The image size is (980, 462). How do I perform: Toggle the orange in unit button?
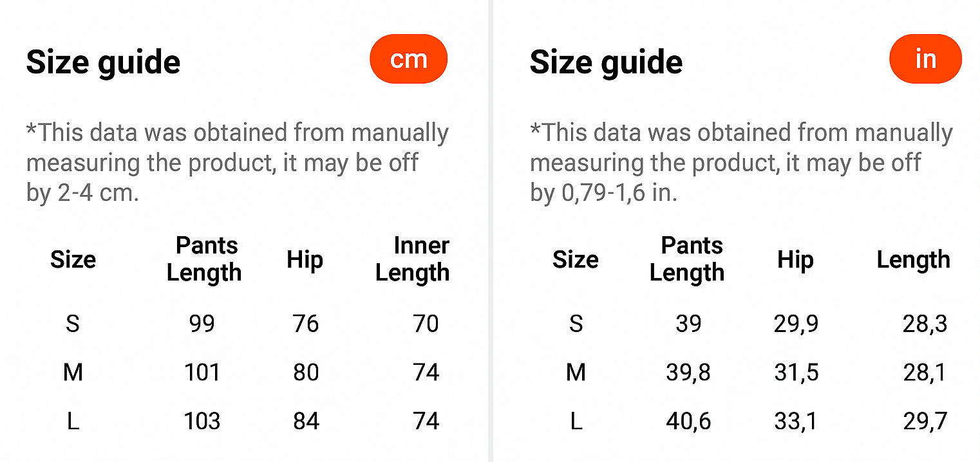pyautogui.click(x=925, y=59)
